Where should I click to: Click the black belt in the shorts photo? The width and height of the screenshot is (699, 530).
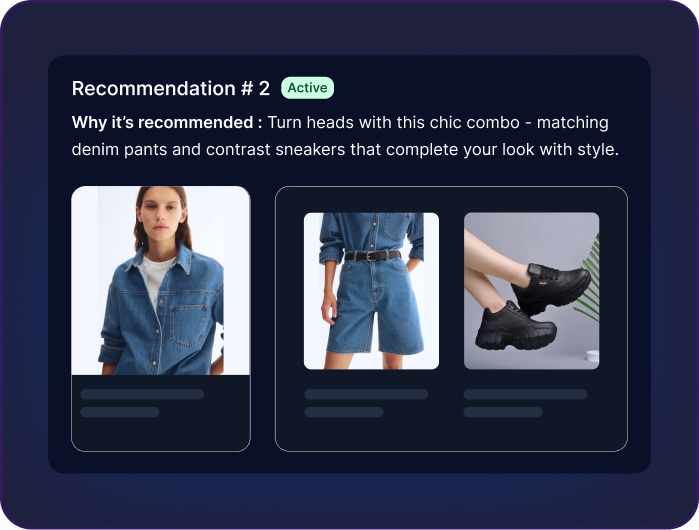(373, 256)
